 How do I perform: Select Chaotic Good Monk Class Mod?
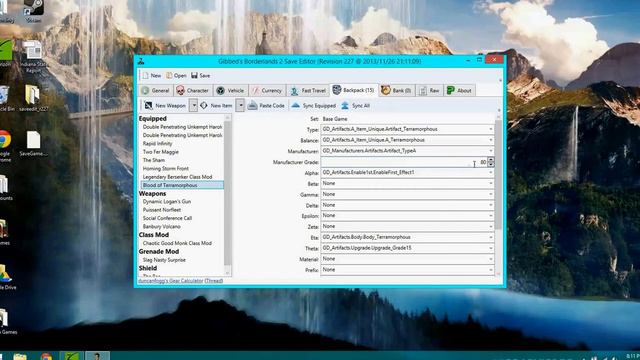click(x=177, y=243)
